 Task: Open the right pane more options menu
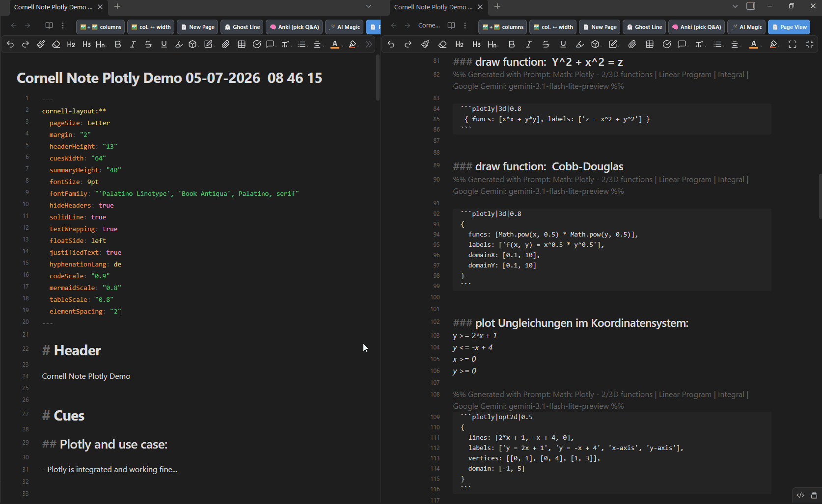(465, 26)
